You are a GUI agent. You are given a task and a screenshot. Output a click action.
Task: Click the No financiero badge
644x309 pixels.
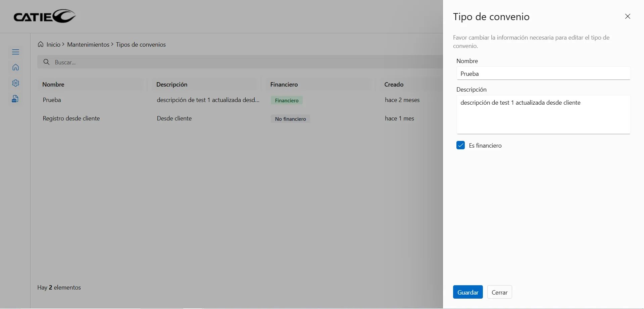point(290,119)
